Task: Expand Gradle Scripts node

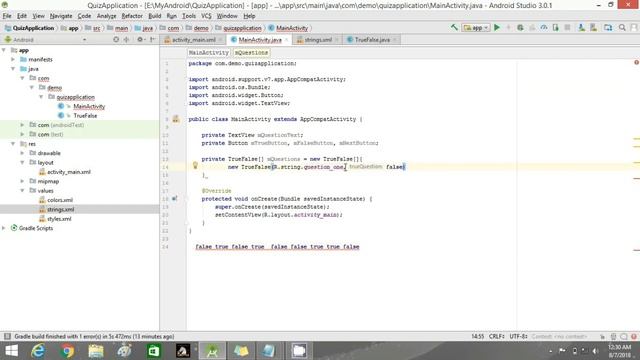Action: tap(4, 228)
